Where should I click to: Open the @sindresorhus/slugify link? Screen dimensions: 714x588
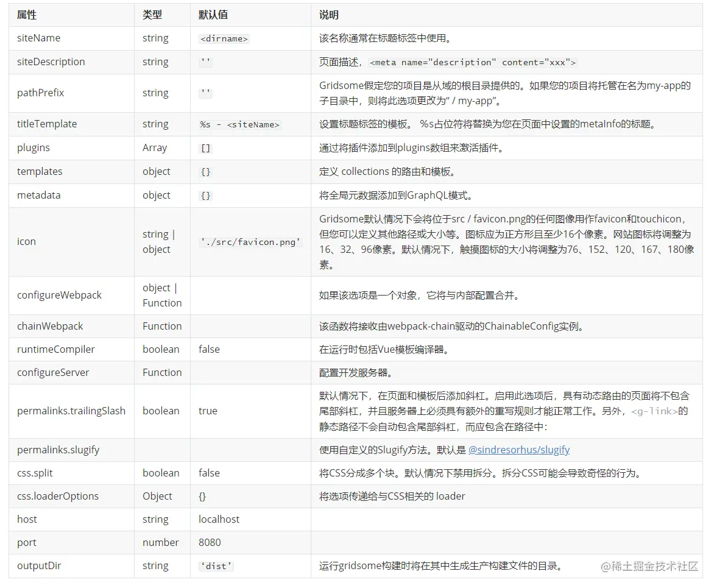[518, 450]
